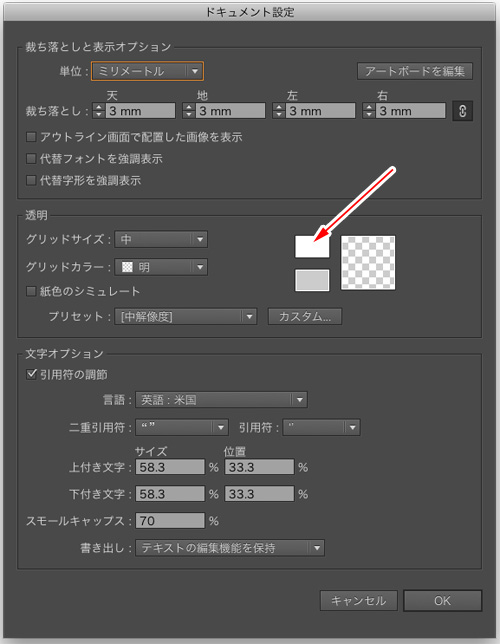The width and height of the screenshot is (500, 644).
Task: Enable 代替フォントを強調表示 checkbox
Action: tap(31, 159)
